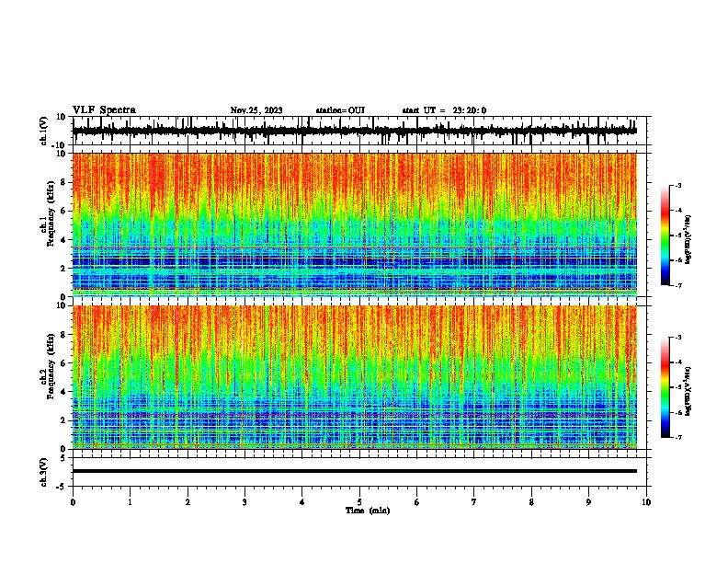Click the time axis tick label '6'

tap(417, 502)
